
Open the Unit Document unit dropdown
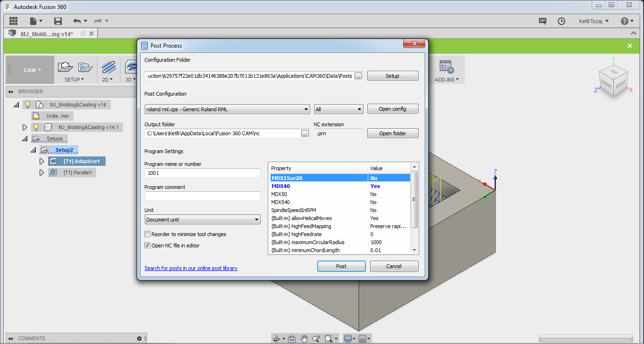coord(202,220)
